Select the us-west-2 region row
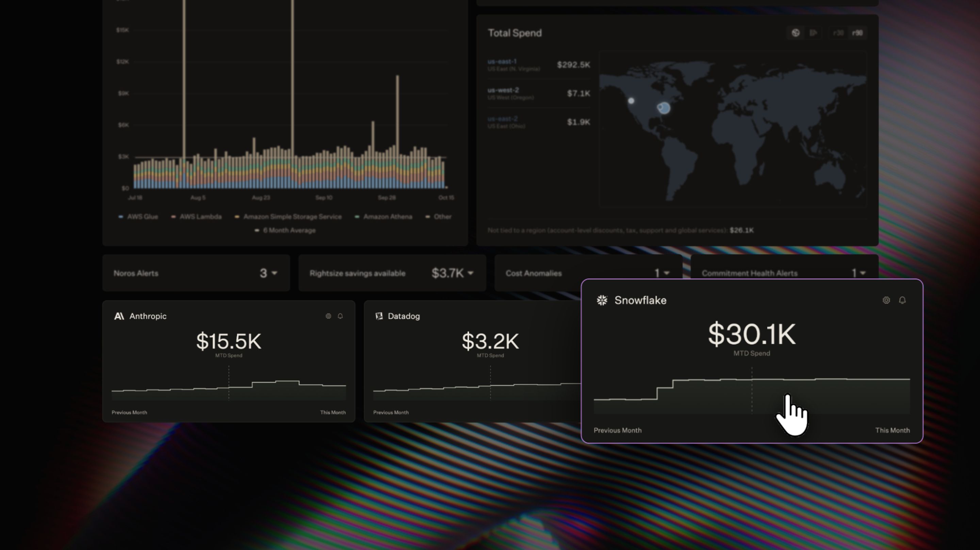Viewport: 980px width, 550px height. (539, 94)
